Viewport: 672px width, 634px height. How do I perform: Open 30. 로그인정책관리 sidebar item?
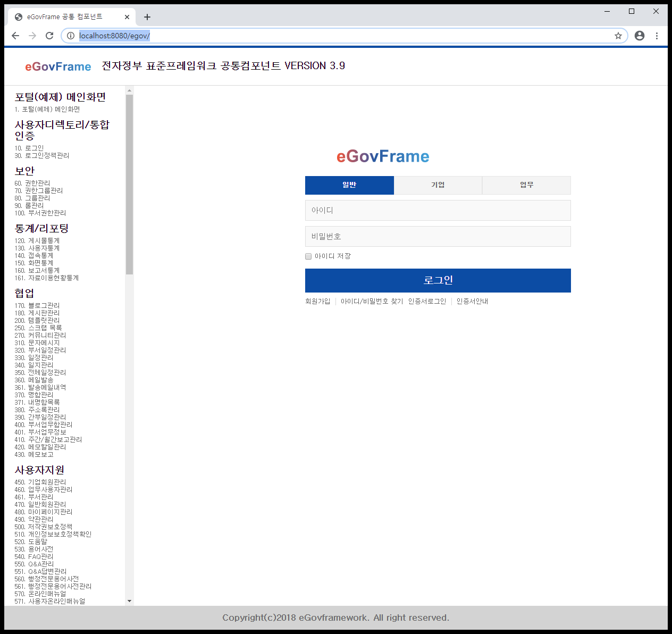[42, 155]
